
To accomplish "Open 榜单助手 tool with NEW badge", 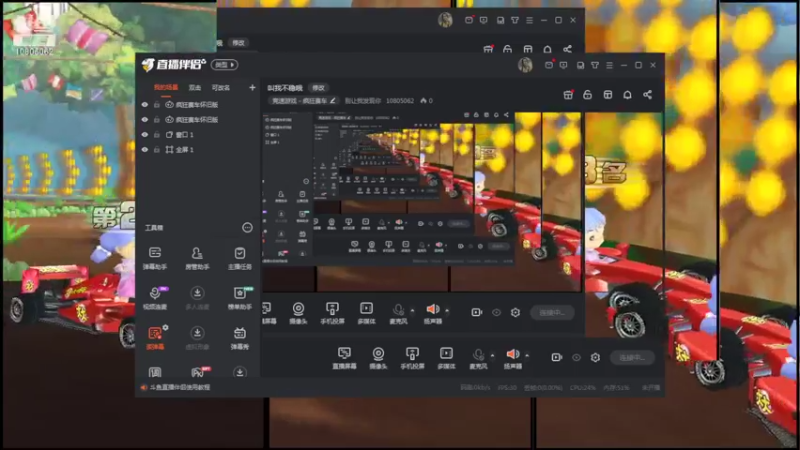I will pyautogui.click(x=239, y=298).
